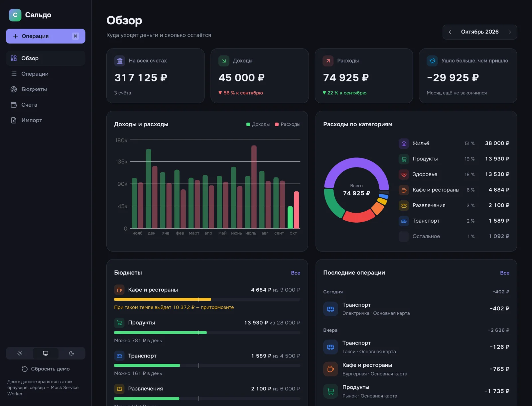Viewport: 532px width, 406px height.
Task: Click the coffee cup icon in Кафе и рестораны budget
Action: [x=119, y=290]
